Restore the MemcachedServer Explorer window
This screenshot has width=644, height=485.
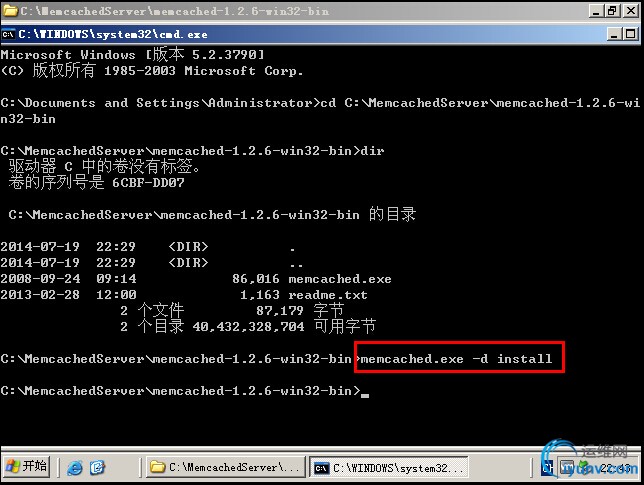pyautogui.click(x=612, y=11)
